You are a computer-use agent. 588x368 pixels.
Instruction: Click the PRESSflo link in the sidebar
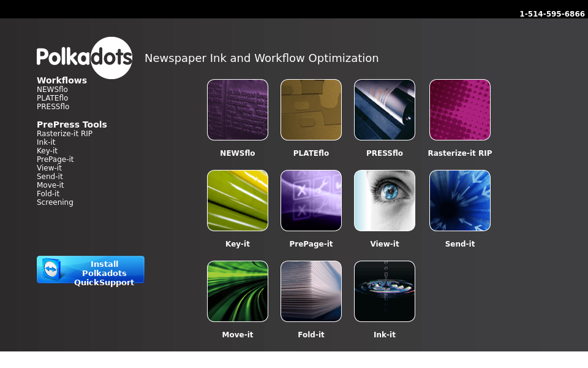click(x=53, y=107)
